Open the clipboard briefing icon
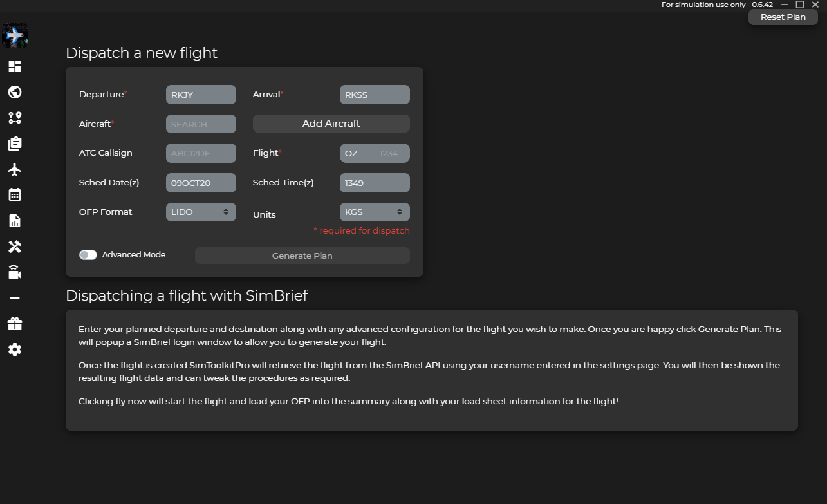 pyautogui.click(x=15, y=144)
